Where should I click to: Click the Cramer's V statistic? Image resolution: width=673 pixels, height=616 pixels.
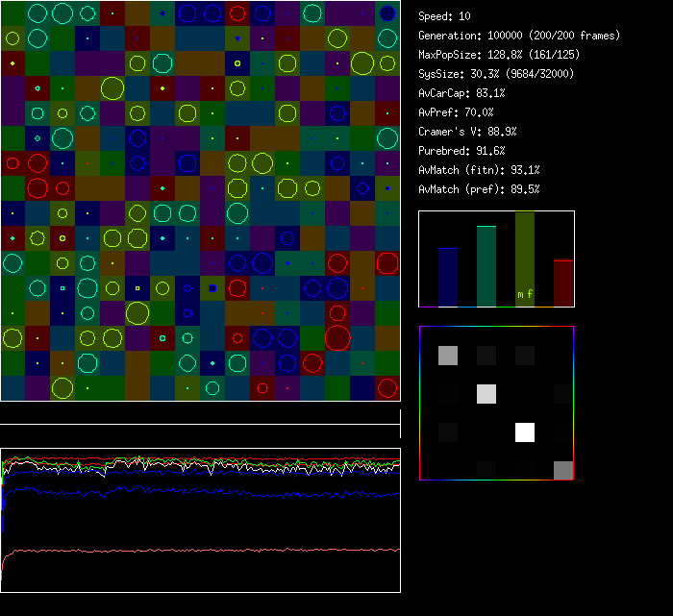467,132
